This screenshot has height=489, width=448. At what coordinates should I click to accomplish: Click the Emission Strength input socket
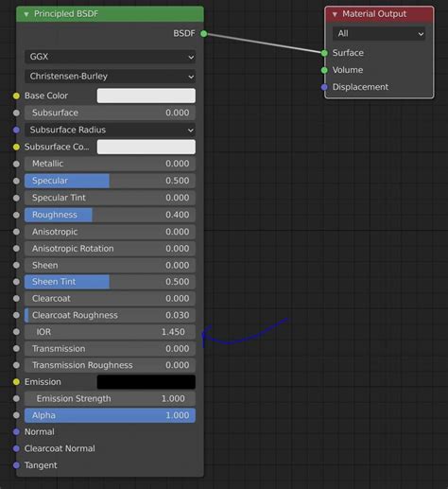coord(16,399)
